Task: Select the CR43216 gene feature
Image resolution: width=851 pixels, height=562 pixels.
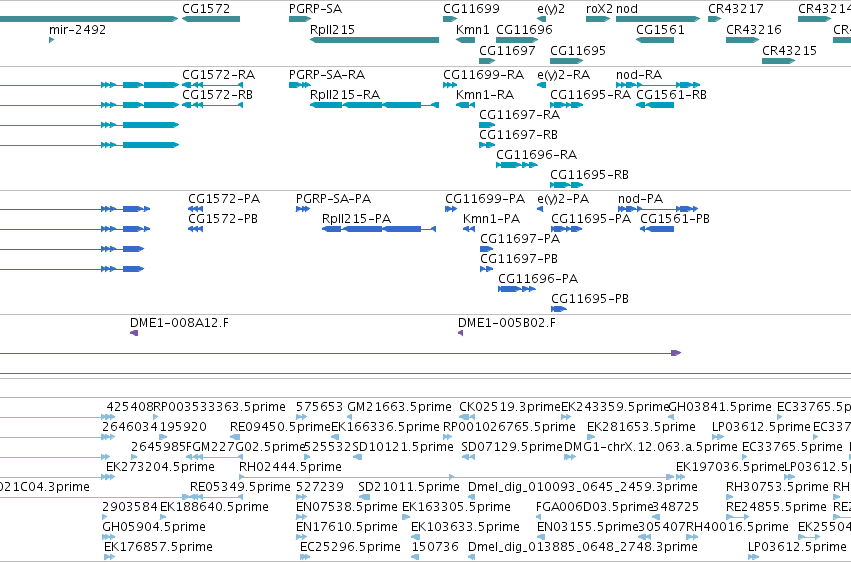Action: click(x=742, y=40)
